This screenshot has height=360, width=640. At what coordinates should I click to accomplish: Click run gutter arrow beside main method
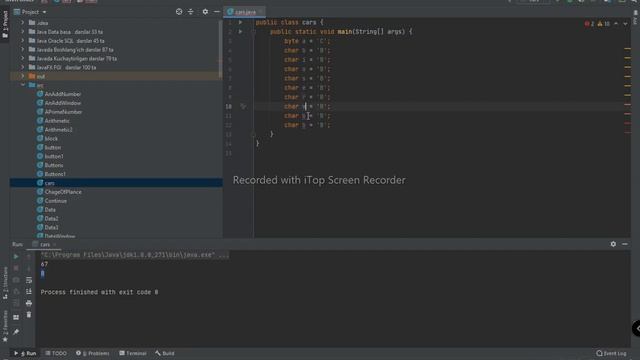click(x=240, y=32)
